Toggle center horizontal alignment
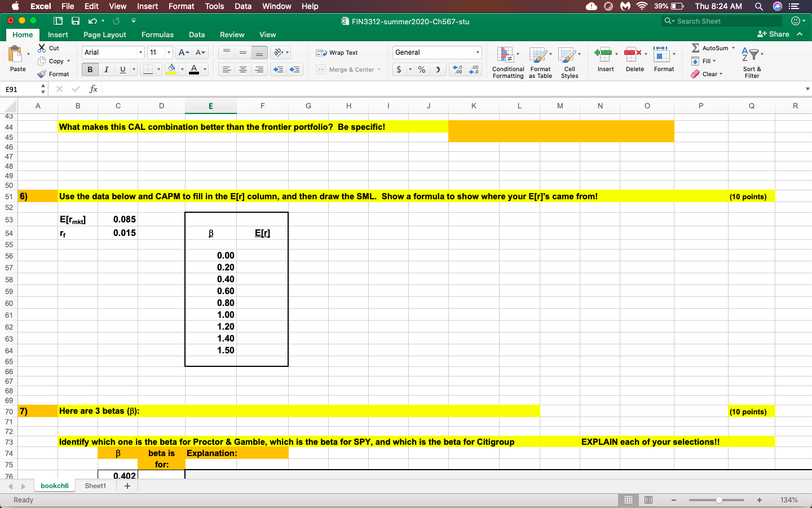This screenshot has width=812, height=508. (x=243, y=69)
